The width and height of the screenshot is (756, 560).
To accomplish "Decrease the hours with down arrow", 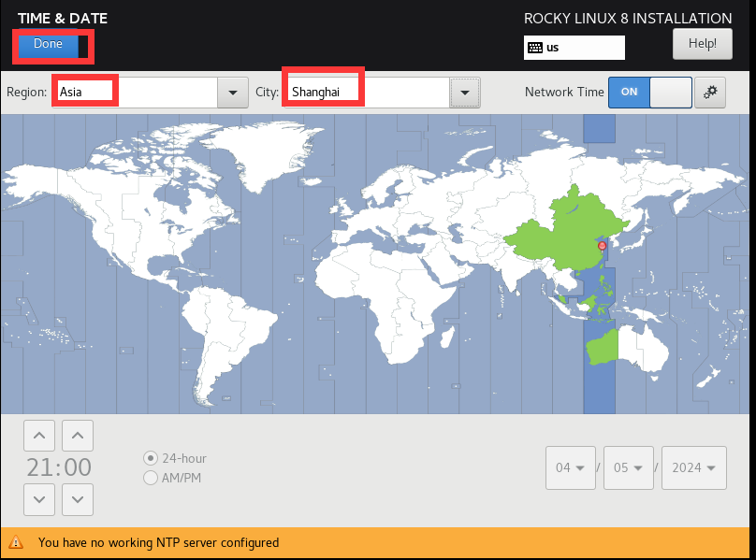I will [39, 500].
